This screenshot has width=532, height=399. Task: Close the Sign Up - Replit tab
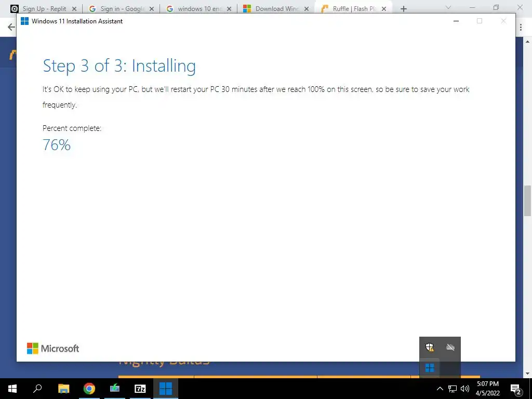tap(74, 9)
